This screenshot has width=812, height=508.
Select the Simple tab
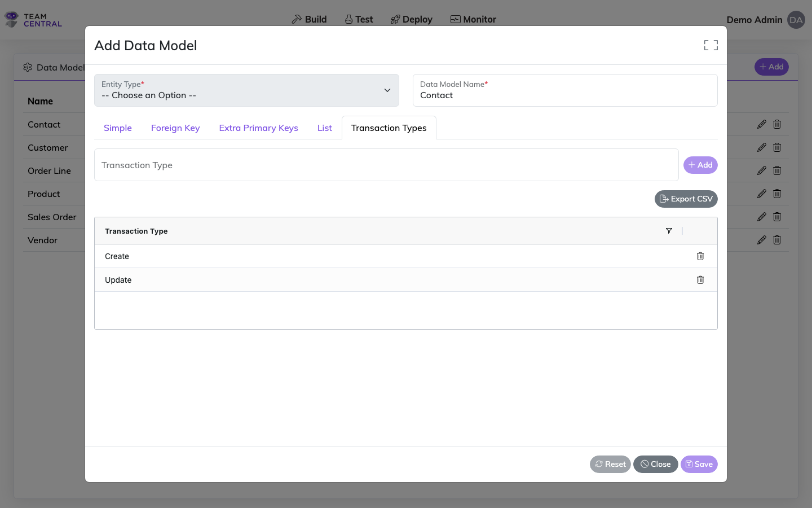pos(117,128)
